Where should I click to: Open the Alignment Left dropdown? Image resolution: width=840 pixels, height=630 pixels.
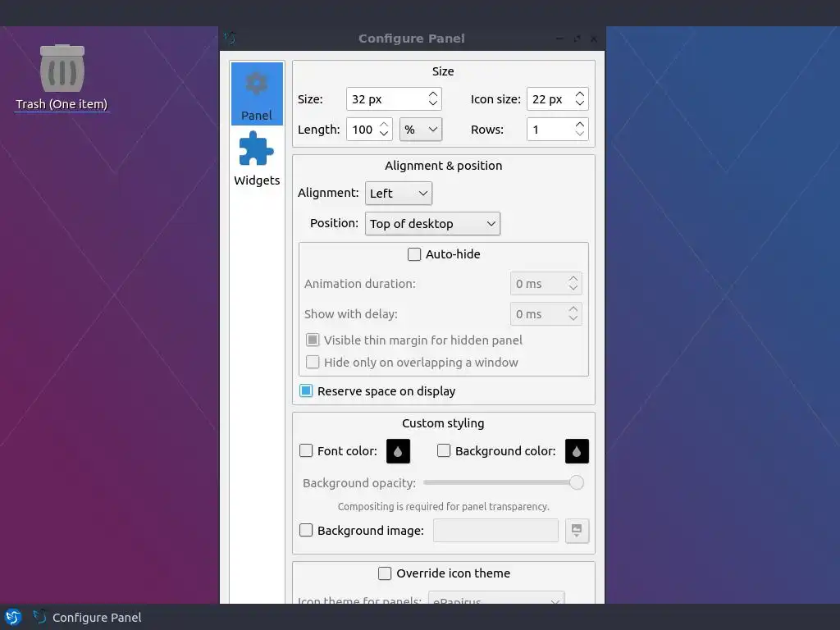398,194
